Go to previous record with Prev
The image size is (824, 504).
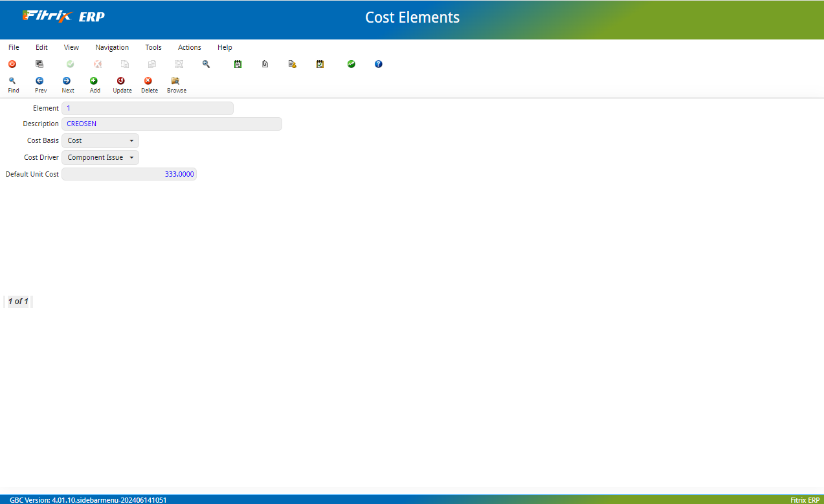tap(40, 85)
